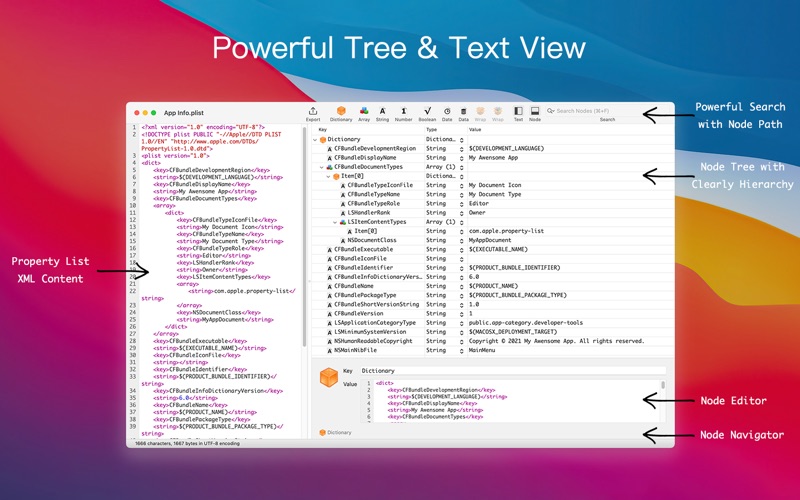Collapse the CFBundleDocumentTypes array
The image size is (800, 500).
(322, 167)
